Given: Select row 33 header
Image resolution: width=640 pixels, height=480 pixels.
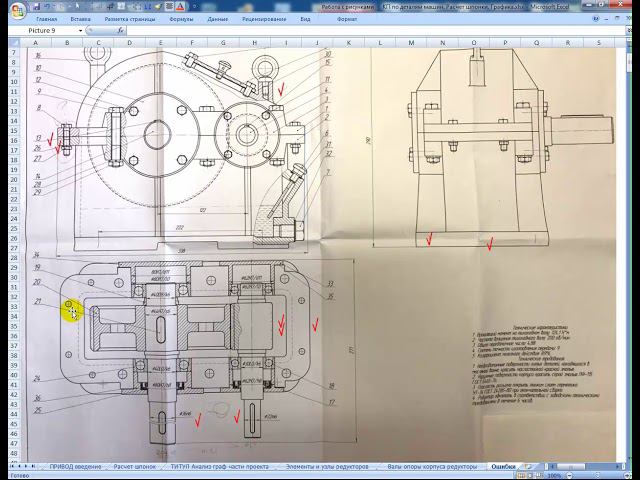Looking at the screenshot, I should pos(14,307).
